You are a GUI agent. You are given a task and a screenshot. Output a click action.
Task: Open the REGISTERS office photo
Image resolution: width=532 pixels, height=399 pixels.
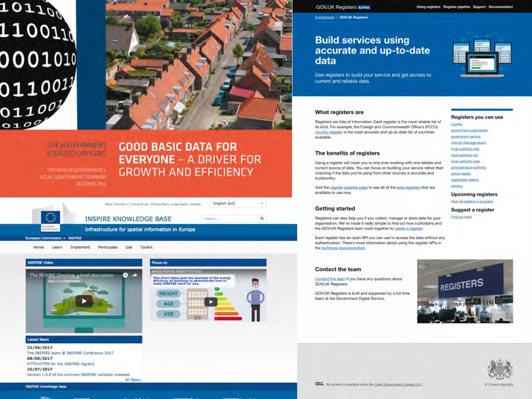pyautogui.click(x=465, y=291)
